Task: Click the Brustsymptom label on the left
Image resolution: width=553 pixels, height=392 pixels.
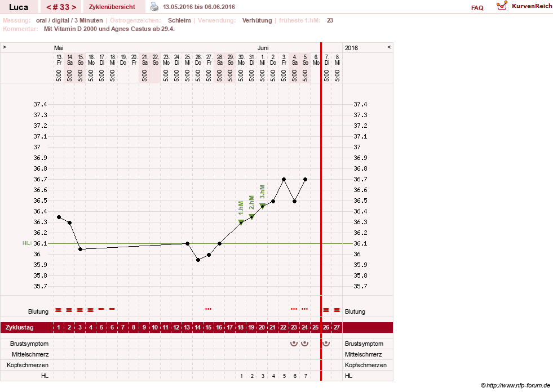Action: 29,344
